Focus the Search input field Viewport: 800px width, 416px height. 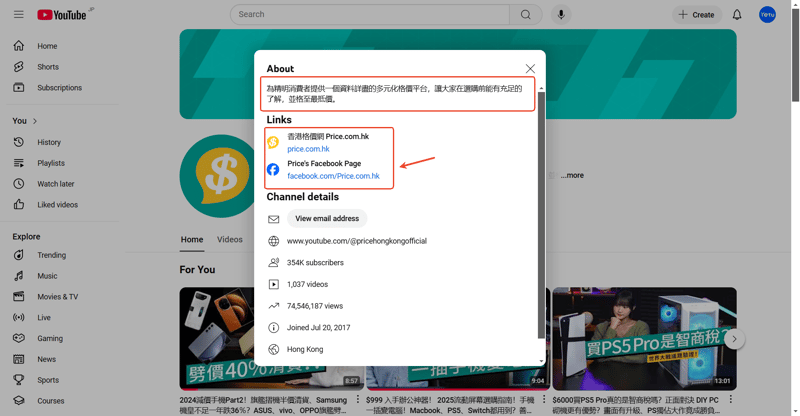point(370,14)
